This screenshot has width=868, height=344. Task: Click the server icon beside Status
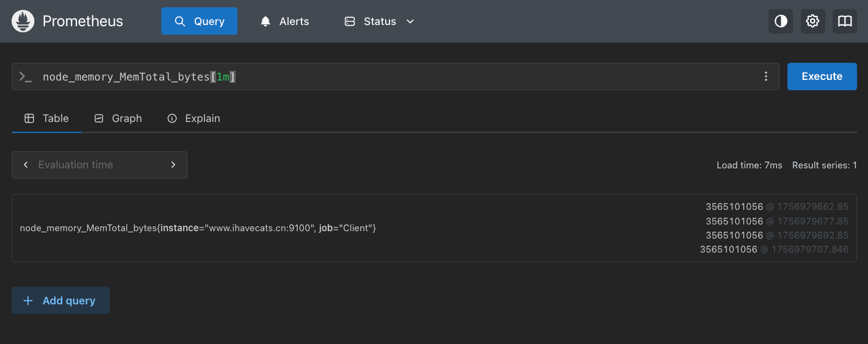350,21
